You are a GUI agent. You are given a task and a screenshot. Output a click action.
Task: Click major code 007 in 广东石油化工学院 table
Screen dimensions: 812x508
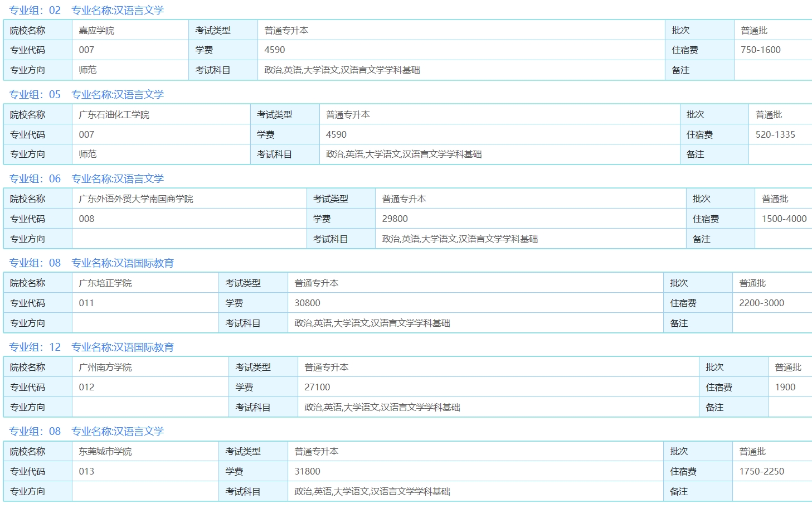tap(86, 134)
